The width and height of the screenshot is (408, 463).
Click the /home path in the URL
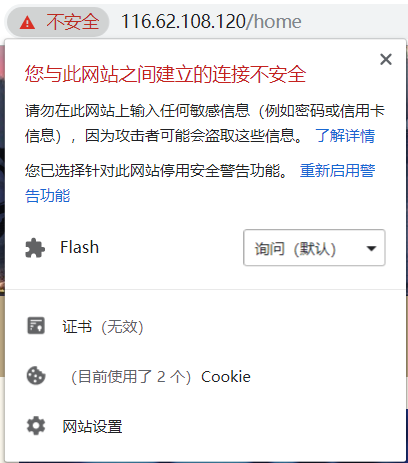click(x=274, y=22)
